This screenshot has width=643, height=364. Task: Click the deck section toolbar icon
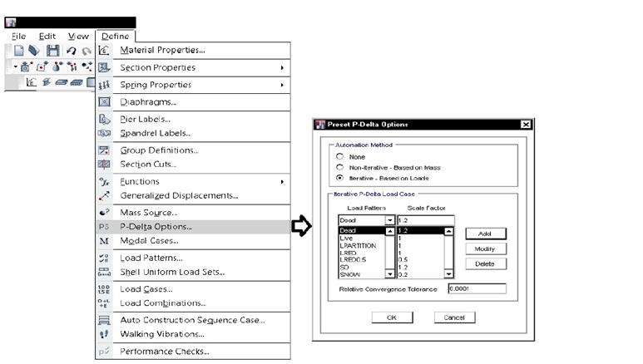[x=77, y=82]
